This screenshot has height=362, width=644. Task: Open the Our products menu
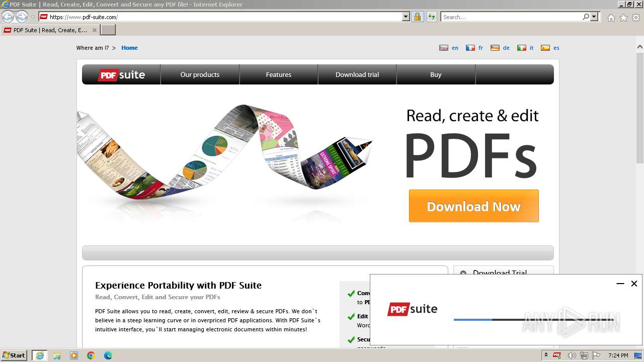(200, 74)
